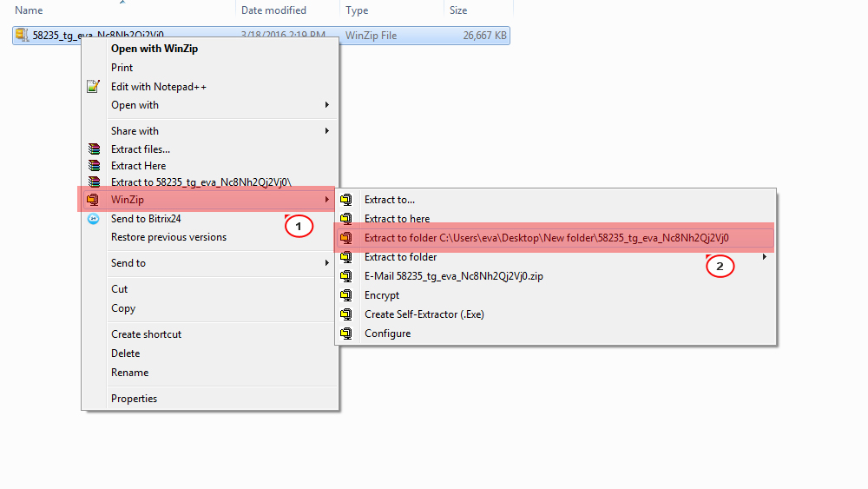The image size is (868, 489).
Task: Click WinRAR icon beside Extract files...
Action: [x=94, y=149]
